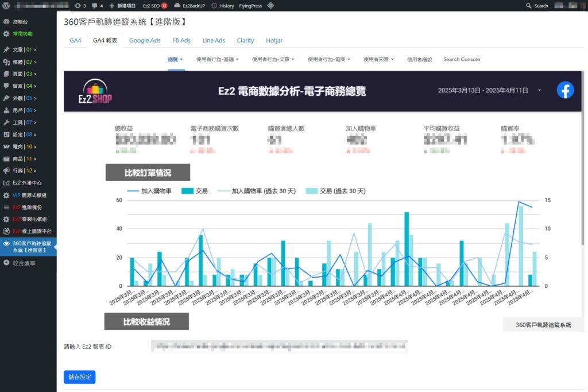Open 電商 | 10 Woo icon menu

6,147
